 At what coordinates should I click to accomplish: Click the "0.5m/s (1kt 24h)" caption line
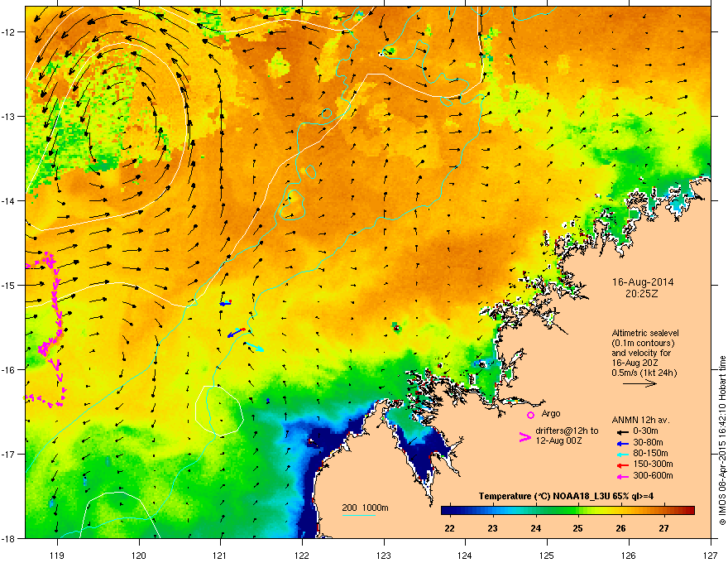point(644,373)
